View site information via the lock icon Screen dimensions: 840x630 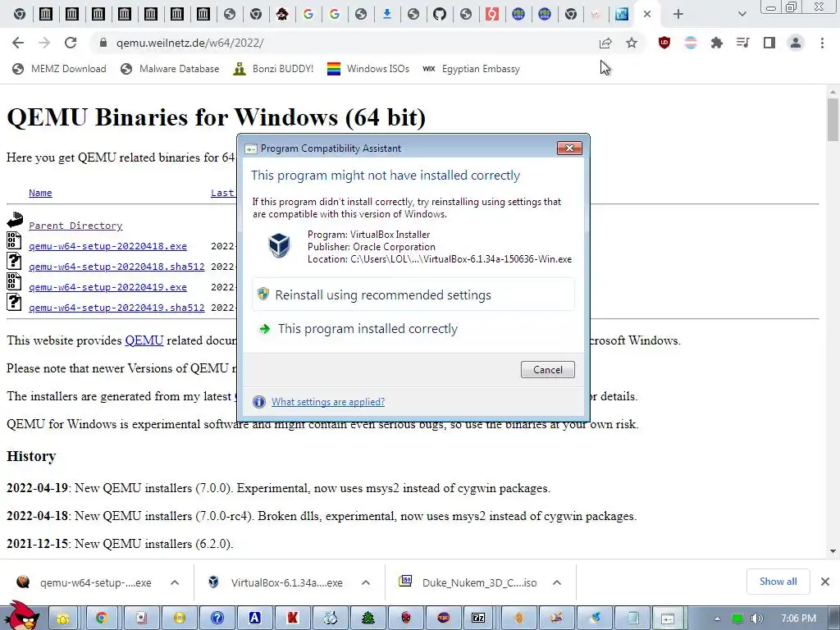coord(103,43)
